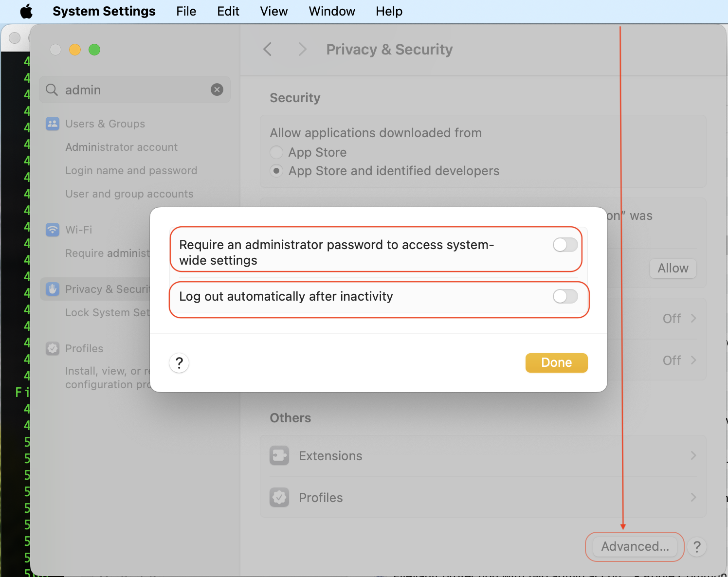Select the App Store only radio button
Image resolution: width=728 pixels, height=577 pixels.
[x=276, y=152]
